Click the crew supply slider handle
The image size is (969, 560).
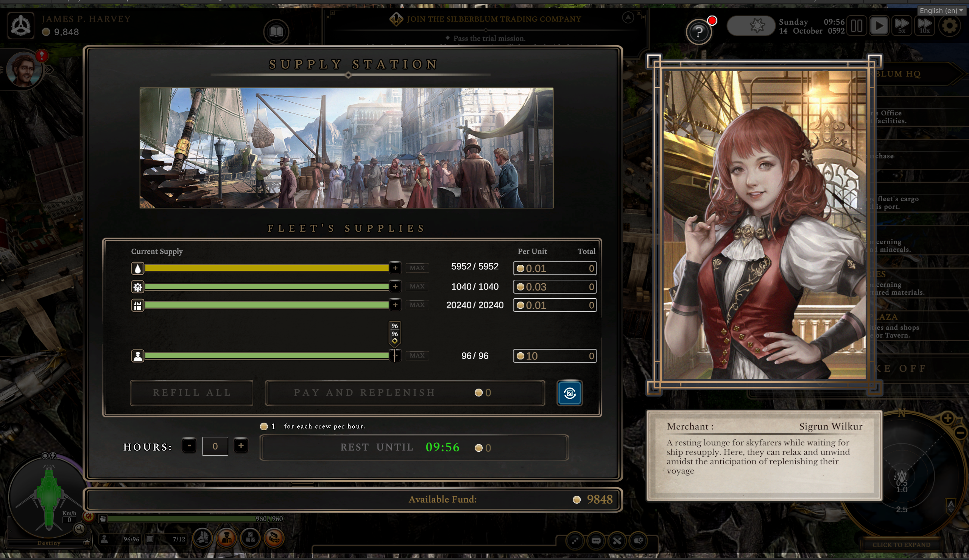tap(395, 356)
